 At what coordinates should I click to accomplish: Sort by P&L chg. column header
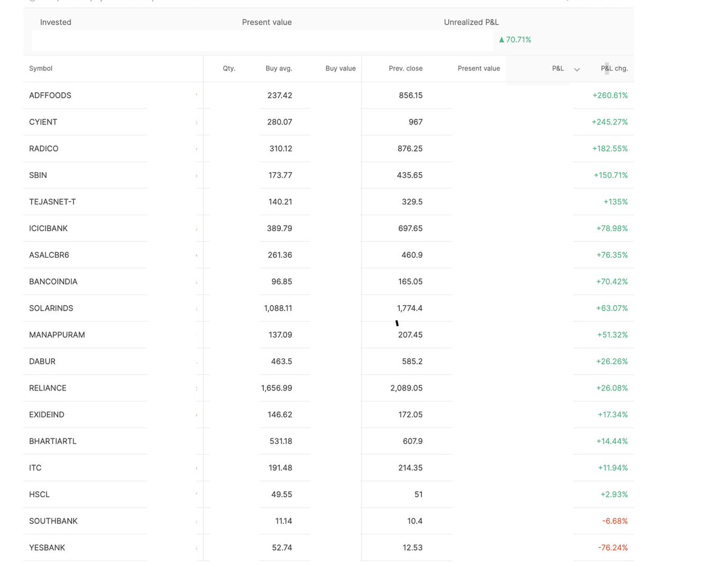click(615, 69)
